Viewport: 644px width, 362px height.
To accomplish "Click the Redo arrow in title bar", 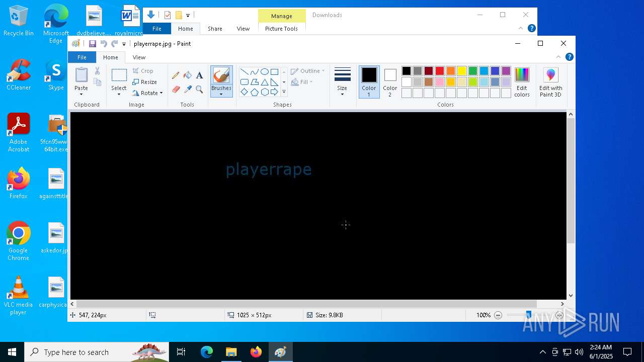I will pyautogui.click(x=114, y=44).
